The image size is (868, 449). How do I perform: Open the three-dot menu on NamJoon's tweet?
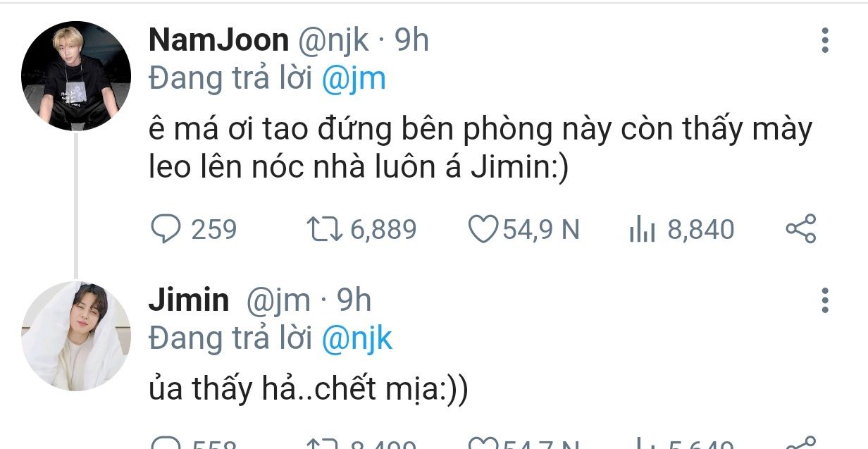(825, 41)
